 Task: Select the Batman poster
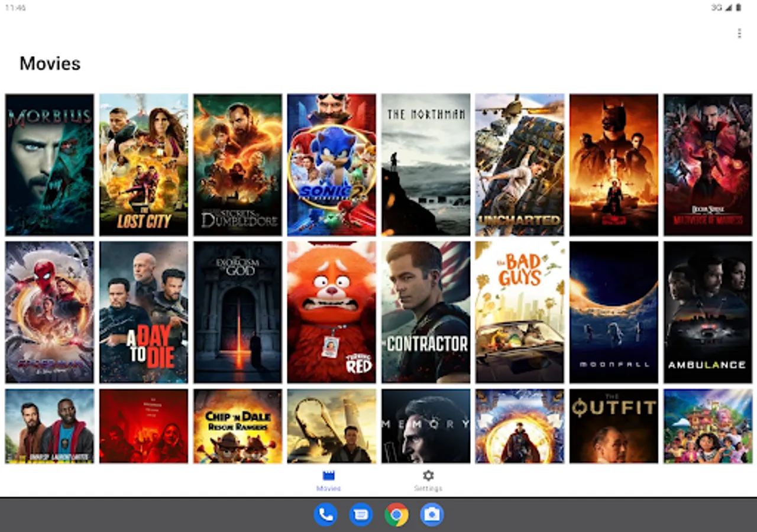pyautogui.click(x=614, y=165)
